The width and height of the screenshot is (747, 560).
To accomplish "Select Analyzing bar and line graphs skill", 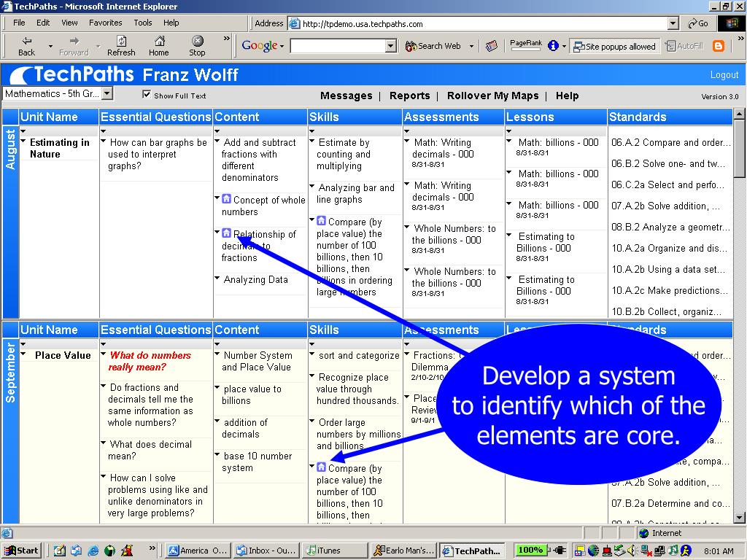I will tap(355, 193).
